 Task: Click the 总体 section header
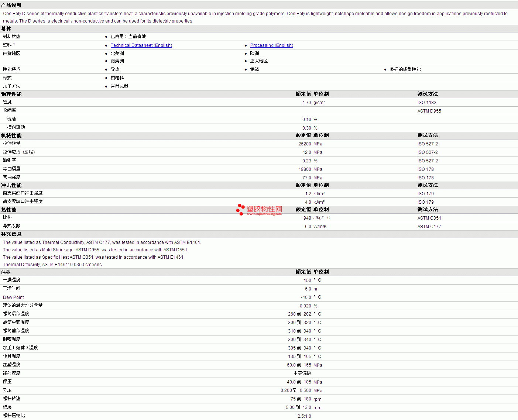pyautogui.click(x=6, y=28)
